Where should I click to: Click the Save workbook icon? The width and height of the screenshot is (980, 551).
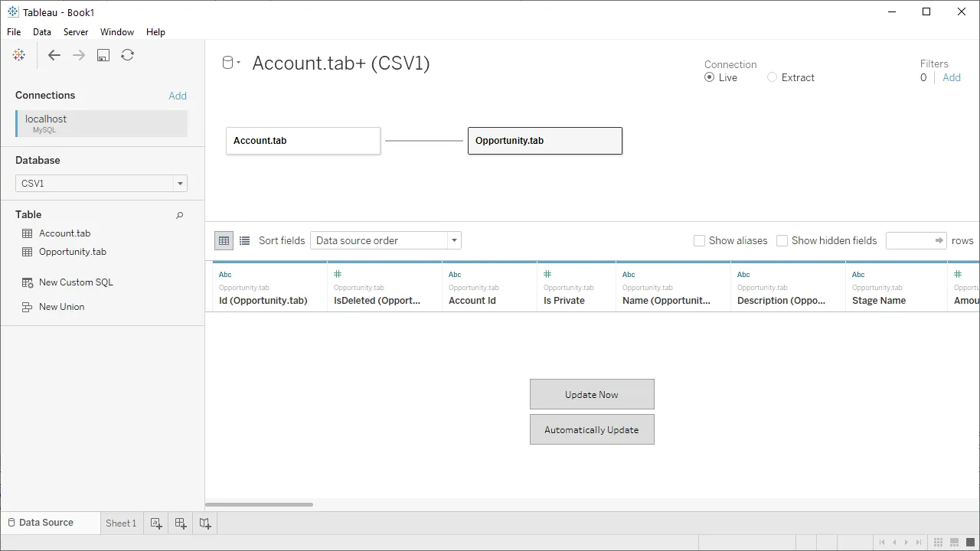pyautogui.click(x=103, y=55)
